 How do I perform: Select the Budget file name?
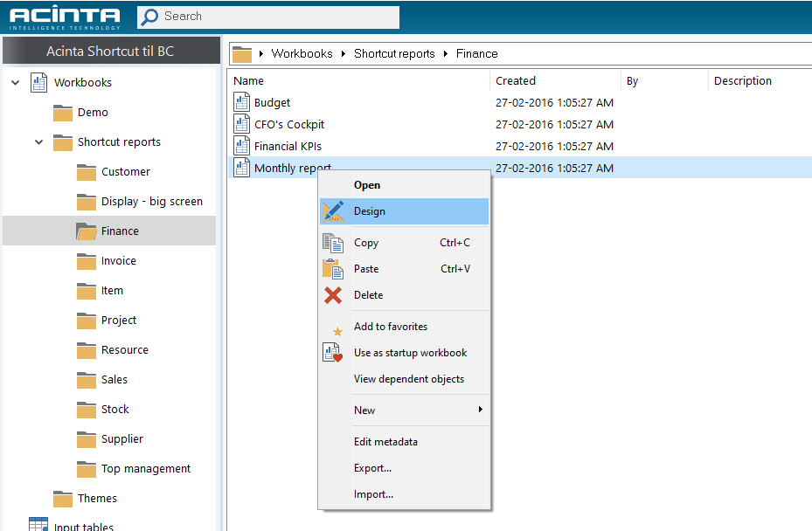(273, 102)
